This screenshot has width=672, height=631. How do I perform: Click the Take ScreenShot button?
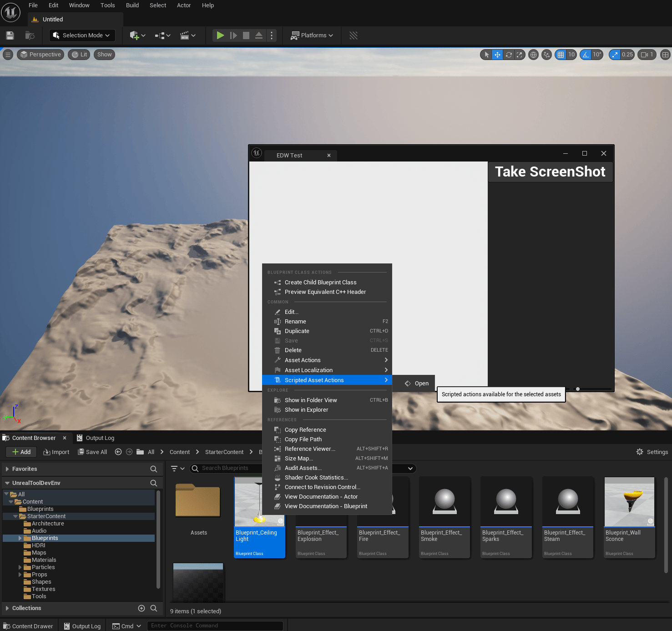coord(550,172)
